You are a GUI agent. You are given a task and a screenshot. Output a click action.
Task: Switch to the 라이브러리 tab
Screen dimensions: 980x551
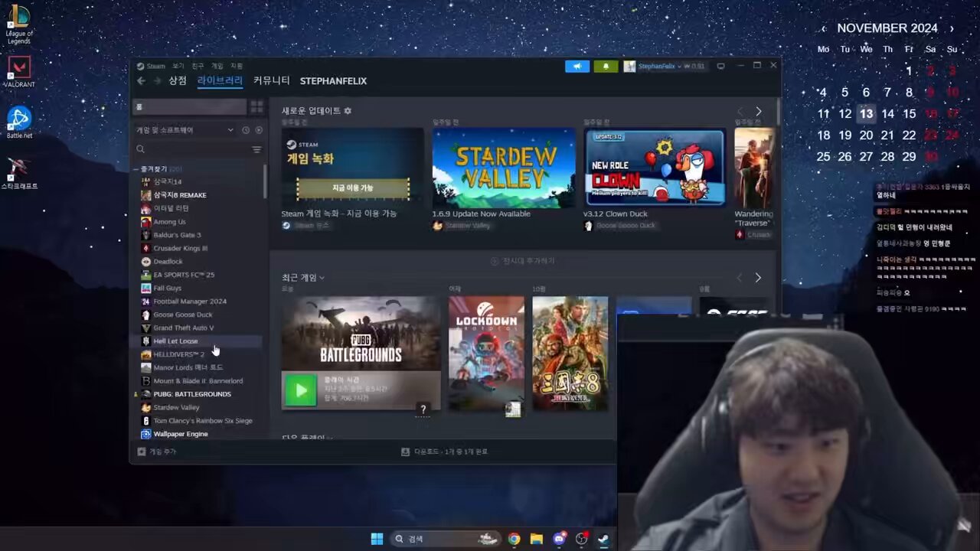point(220,80)
